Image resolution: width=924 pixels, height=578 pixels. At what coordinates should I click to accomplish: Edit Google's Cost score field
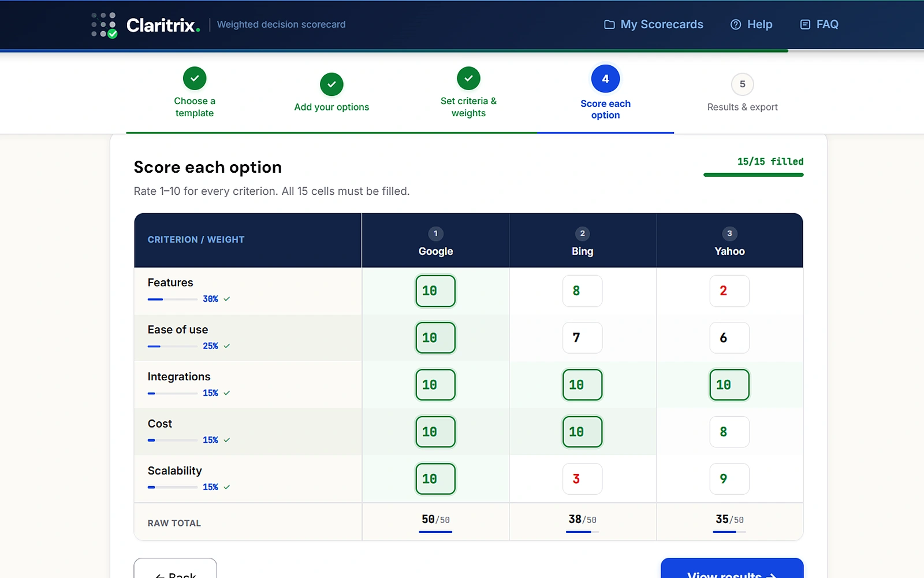point(435,432)
